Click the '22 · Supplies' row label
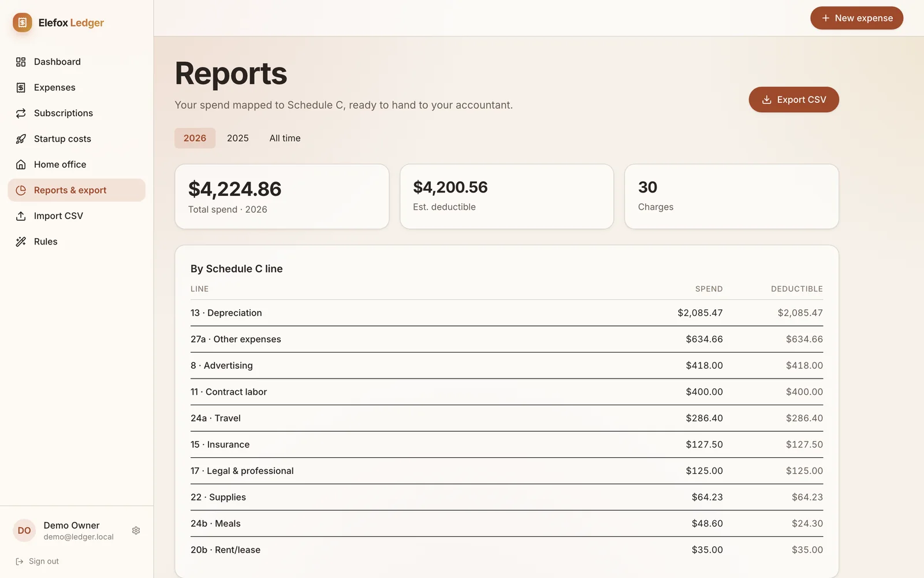The width and height of the screenshot is (924, 578). point(218,497)
